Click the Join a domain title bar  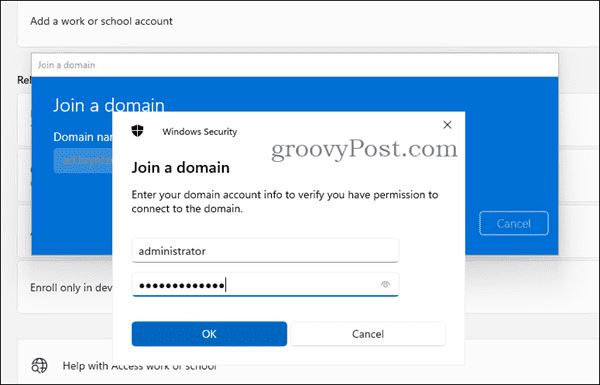295,65
